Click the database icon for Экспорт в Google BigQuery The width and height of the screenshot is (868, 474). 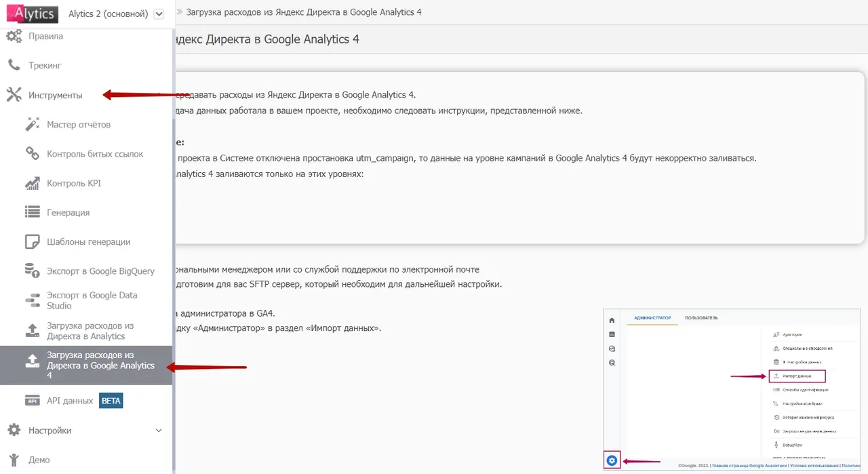pyautogui.click(x=32, y=271)
